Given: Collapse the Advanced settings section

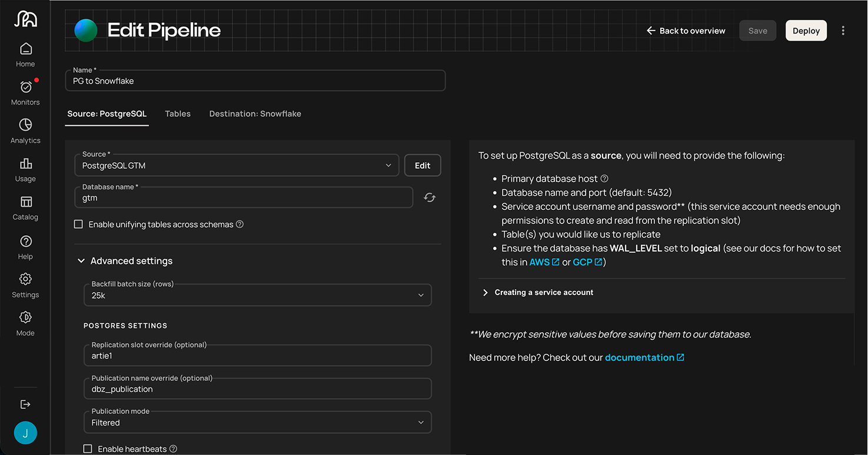Looking at the screenshot, I should 125,261.
